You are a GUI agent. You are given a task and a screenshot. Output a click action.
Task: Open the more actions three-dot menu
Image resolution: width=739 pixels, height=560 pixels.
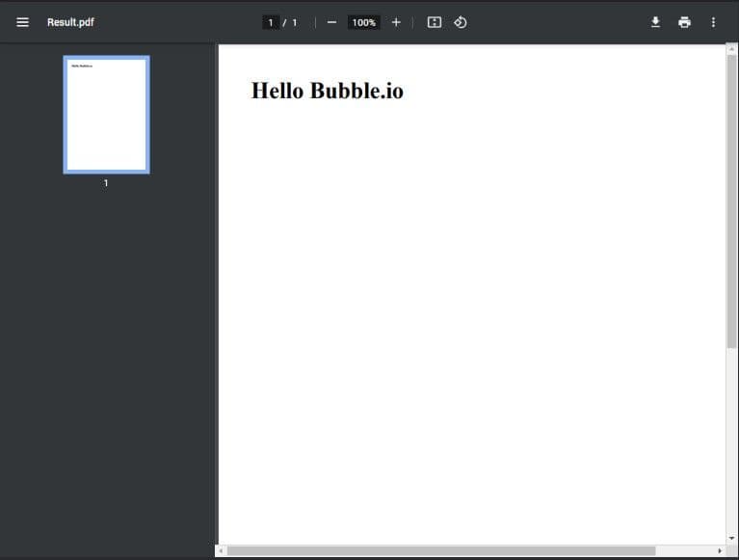coord(713,22)
